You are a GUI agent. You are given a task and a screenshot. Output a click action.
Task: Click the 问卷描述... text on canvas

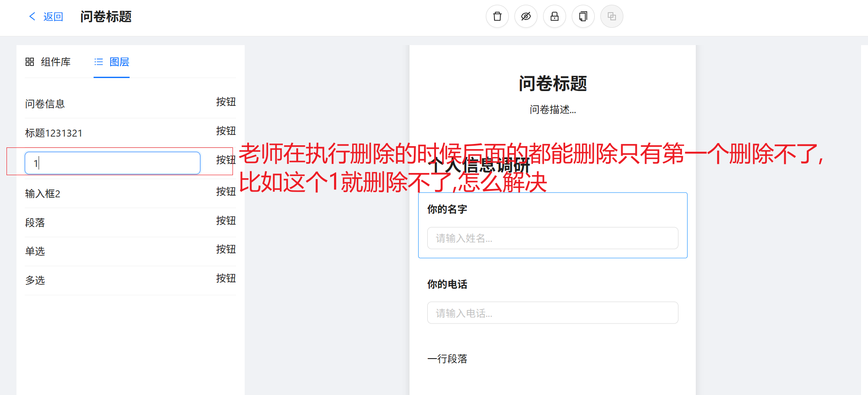click(553, 110)
